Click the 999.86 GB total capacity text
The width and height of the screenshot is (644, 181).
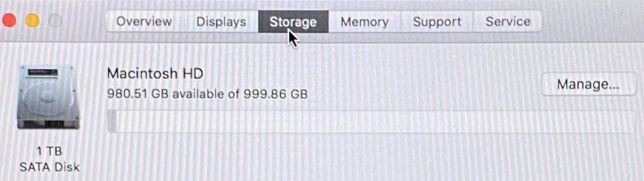click(x=275, y=94)
